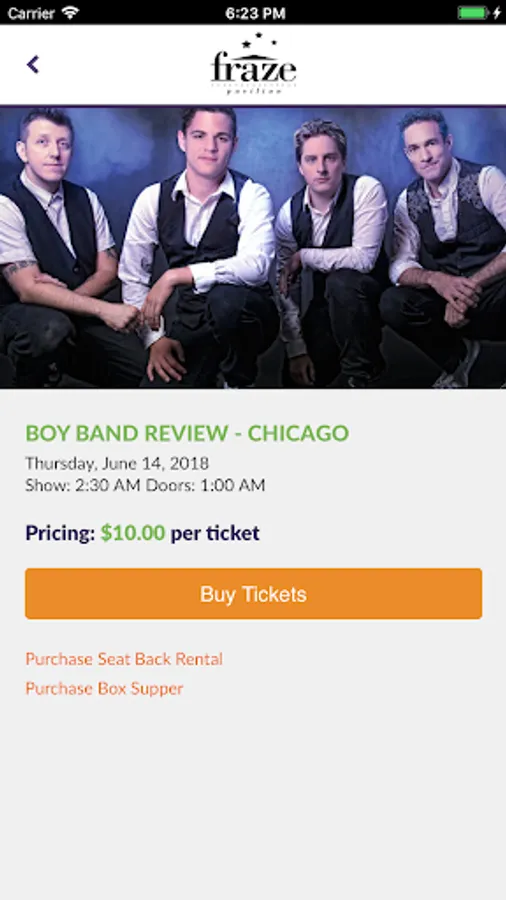Screen dimensions: 506x900
Task: Tap the orange Buy Tickets button
Action: [254, 593]
